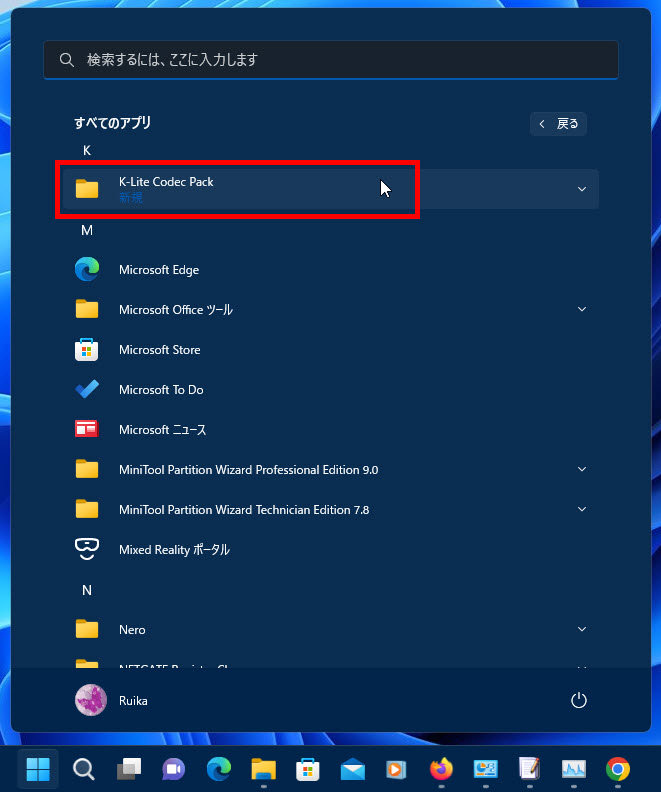Expand the Nero folder chevron
The height and width of the screenshot is (792, 661).
pos(581,630)
